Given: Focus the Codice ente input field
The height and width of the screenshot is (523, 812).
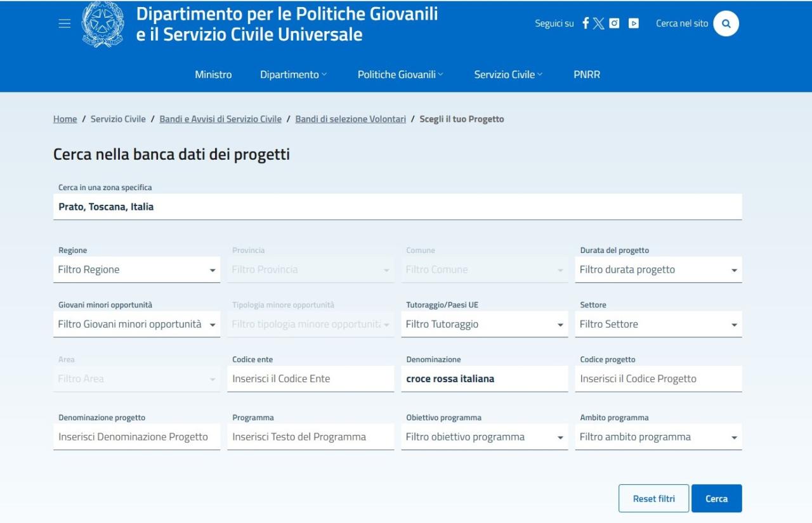Looking at the screenshot, I should tap(311, 379).
